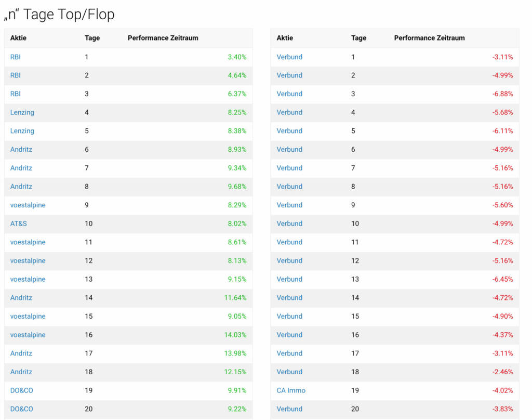Open the Verbund link showing -6.45%

click(289, 279)
